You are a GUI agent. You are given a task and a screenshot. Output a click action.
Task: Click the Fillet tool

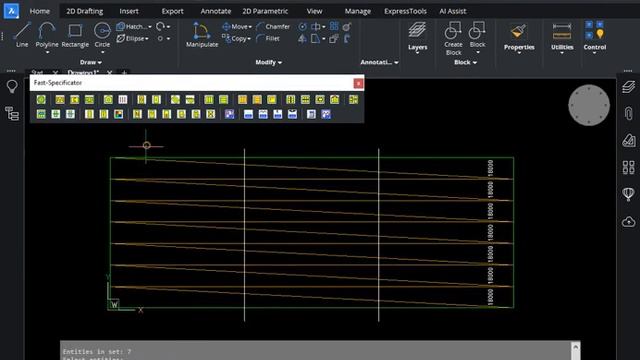point(268,38)
